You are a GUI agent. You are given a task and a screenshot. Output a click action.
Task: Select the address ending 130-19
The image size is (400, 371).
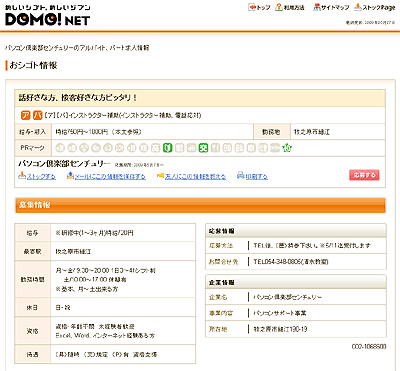click(280, 329)
